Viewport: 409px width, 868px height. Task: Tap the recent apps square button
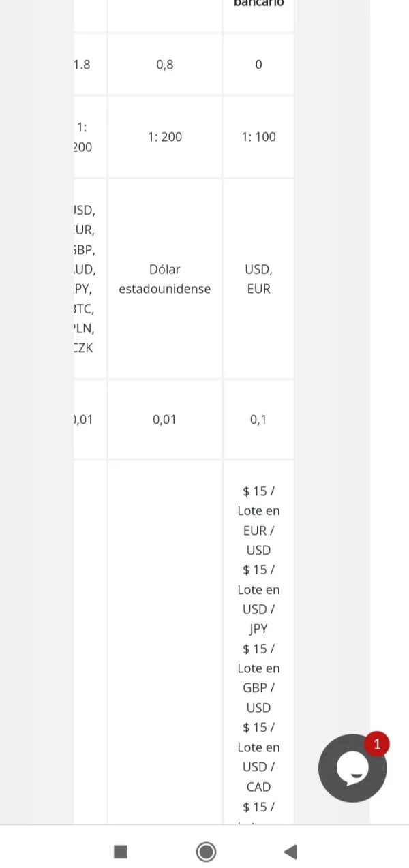click(x=121, y=851)
